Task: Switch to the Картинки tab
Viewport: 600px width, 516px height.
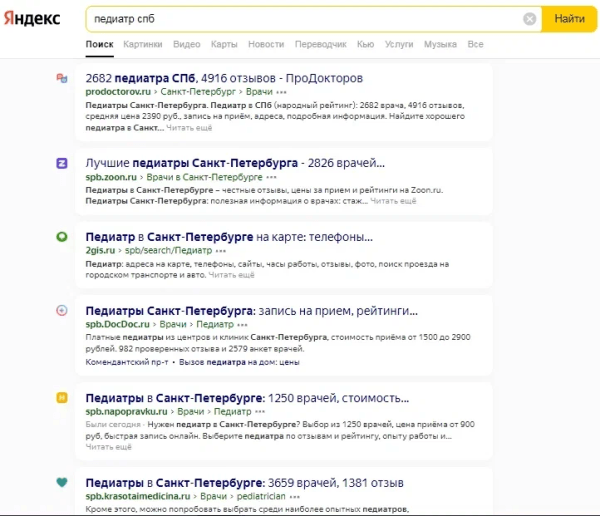Action: [x=143, y=45]
